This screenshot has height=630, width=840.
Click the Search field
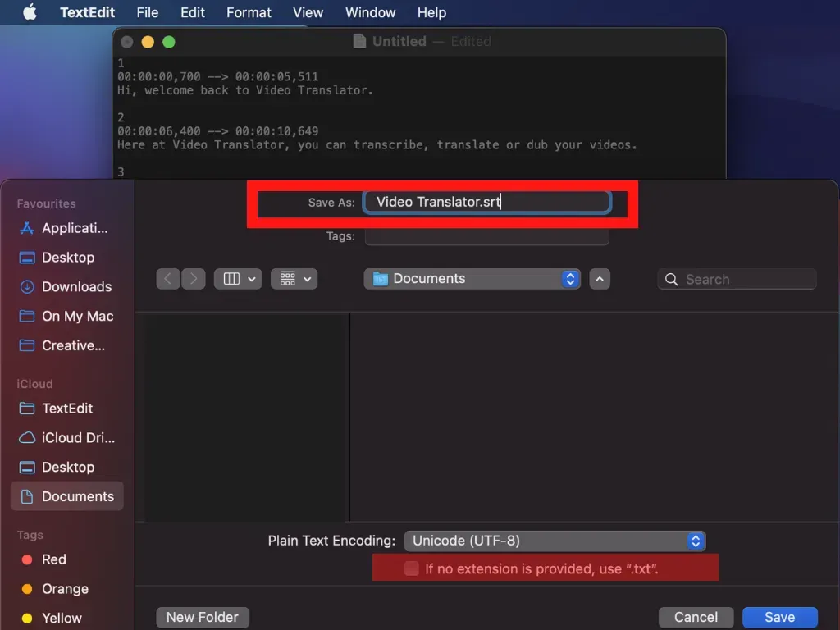[x=737, y=279]
